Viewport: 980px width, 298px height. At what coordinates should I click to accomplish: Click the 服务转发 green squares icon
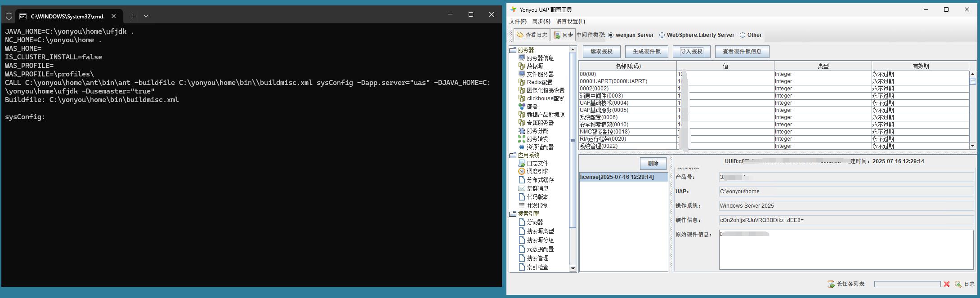pyautogui.click(x=522, y=139)
